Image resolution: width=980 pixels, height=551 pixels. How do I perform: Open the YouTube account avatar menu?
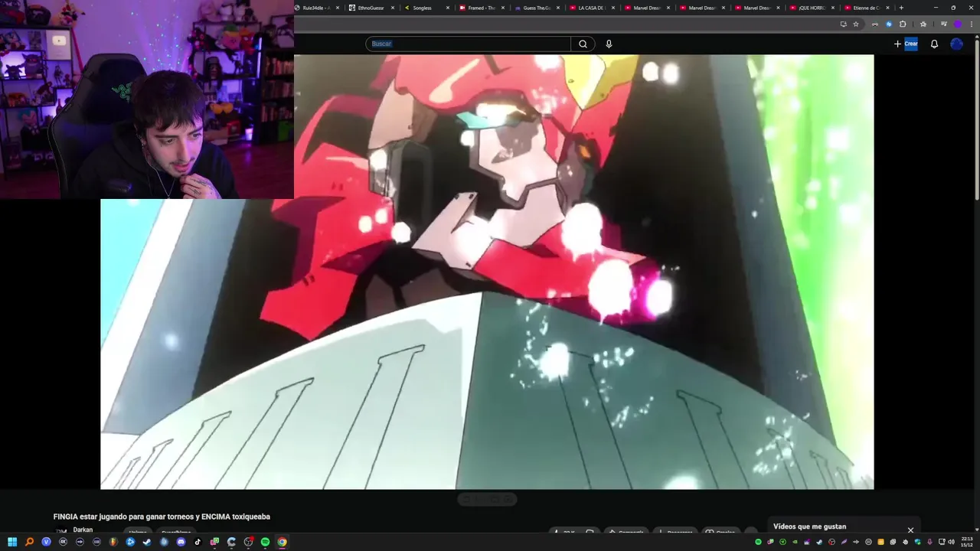pos(956,44)
